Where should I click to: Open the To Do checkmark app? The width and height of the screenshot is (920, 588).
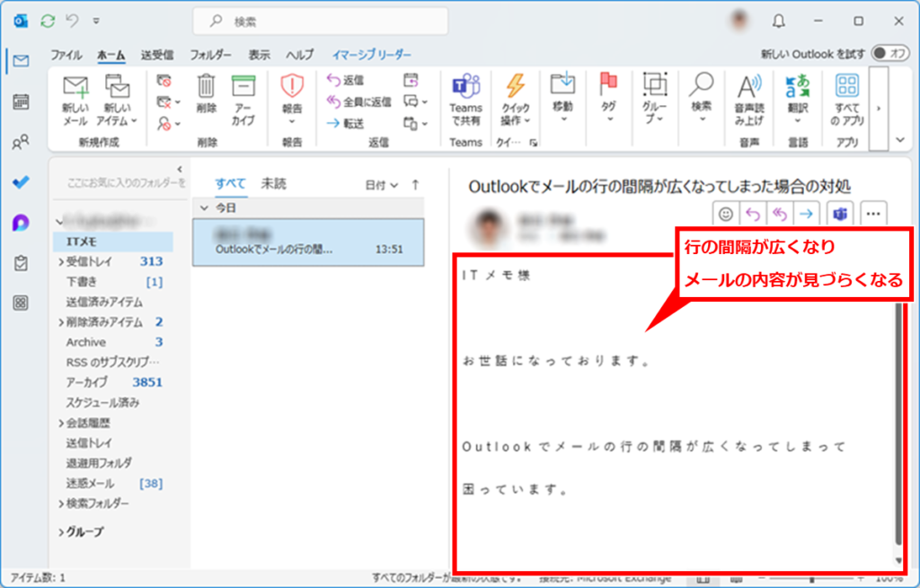[x=21, y=182]
